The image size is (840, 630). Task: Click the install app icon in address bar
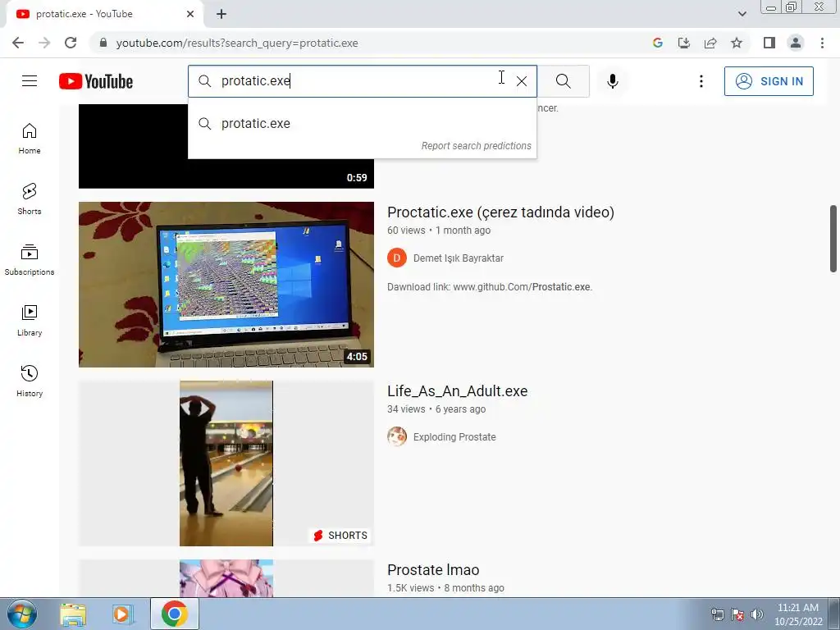click(x=683, y=43)
